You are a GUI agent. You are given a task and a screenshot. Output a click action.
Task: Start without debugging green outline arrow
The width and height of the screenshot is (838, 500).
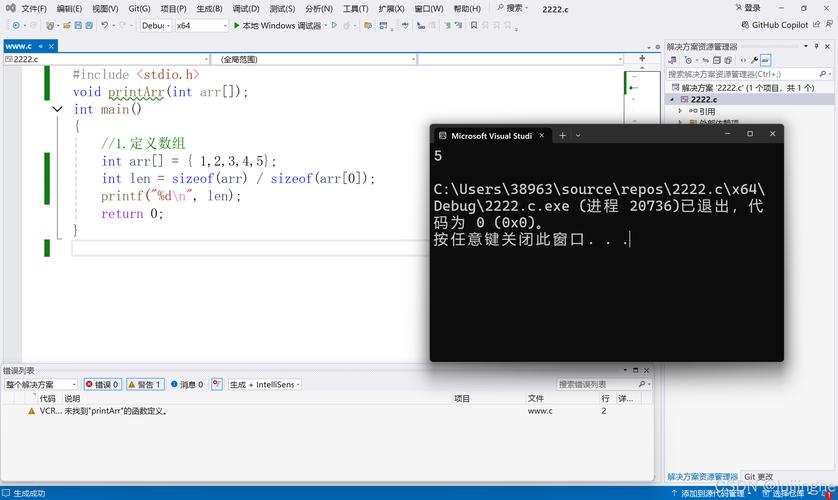click(335, 25)
